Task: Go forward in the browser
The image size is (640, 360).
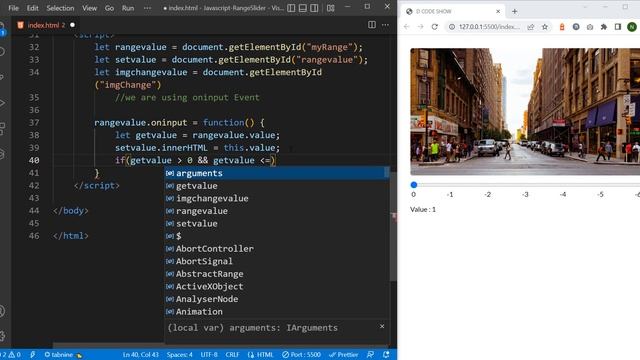Action: coord(420,27)
